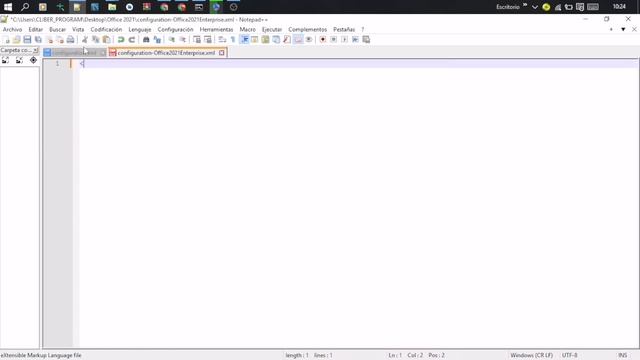This screenshot has height=360, width=640.
Task: Click the Replace toolbar icon
Action: (157, 40)
